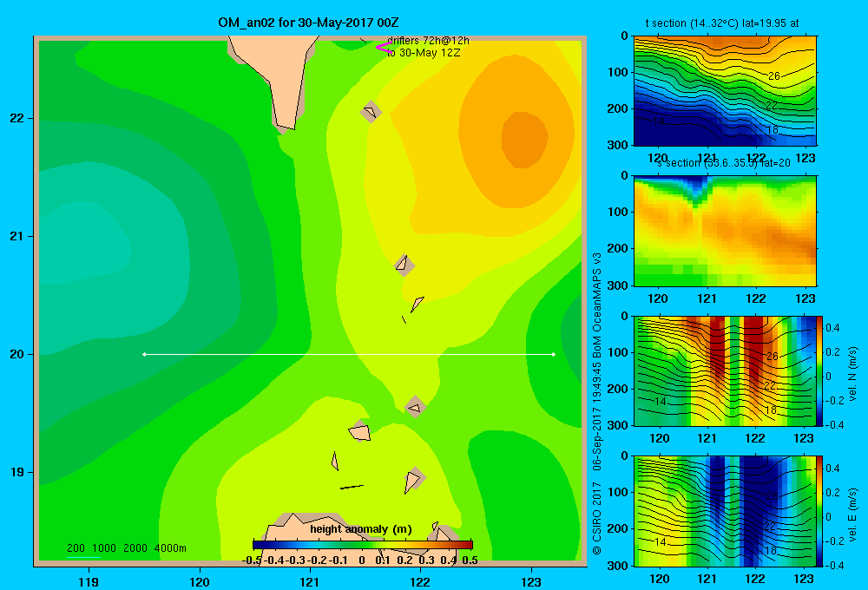Select the vel. N color scale bar

pyautogui.click(x=820, y=370)
